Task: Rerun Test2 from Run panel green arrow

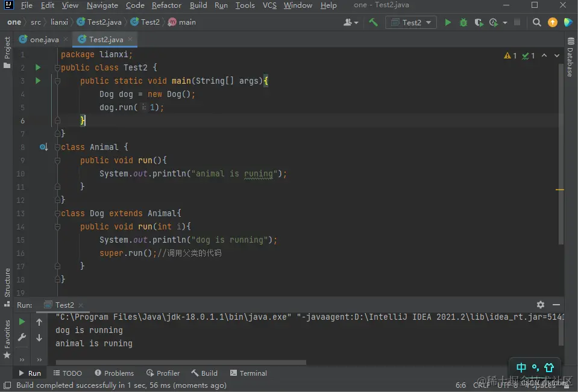Action: [22, 322]
